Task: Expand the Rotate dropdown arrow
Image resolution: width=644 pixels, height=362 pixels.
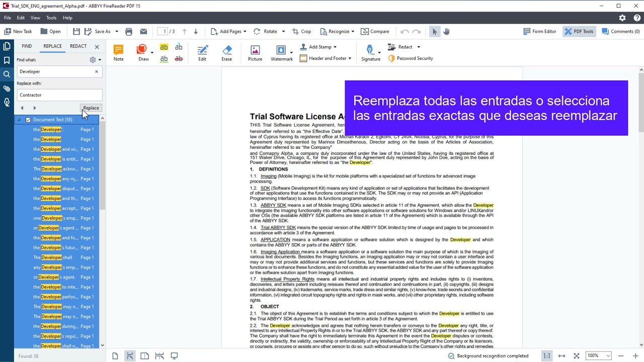Action: 283,31
